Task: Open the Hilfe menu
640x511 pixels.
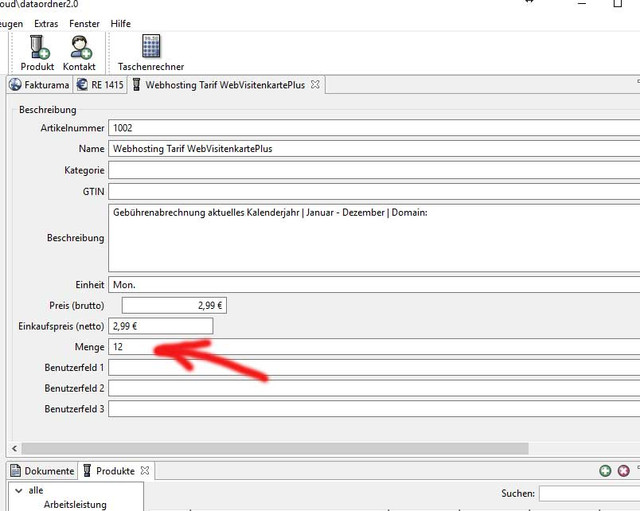Action: point(120,24)
